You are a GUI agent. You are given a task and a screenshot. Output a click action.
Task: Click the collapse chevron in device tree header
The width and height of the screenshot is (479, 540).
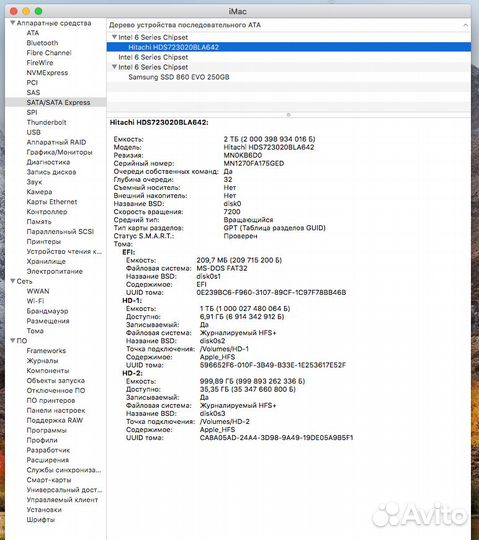tap(466, 25)
